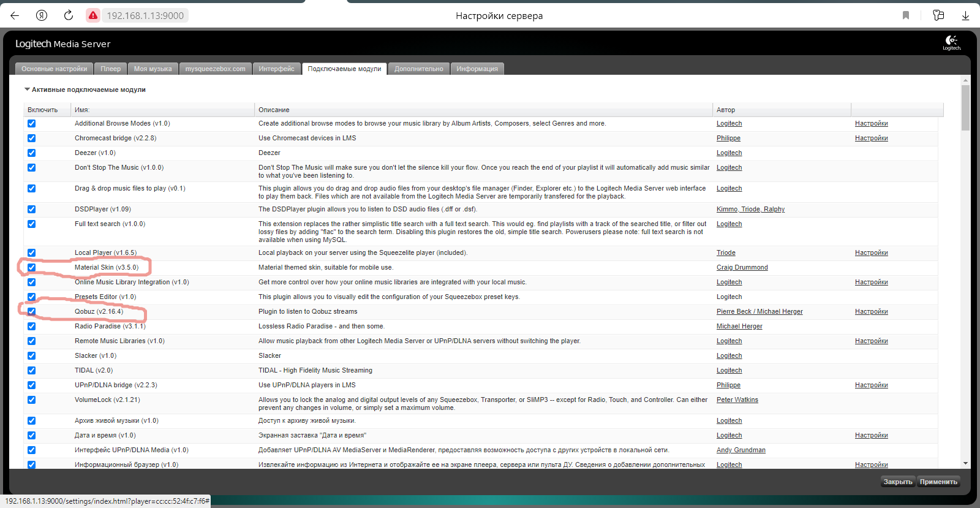Click the Logitech Media Server title
The image size is (980, 508).
62,44
